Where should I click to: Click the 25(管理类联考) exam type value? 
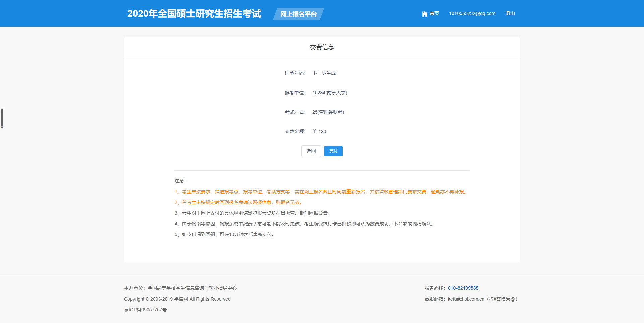(328, 112)
